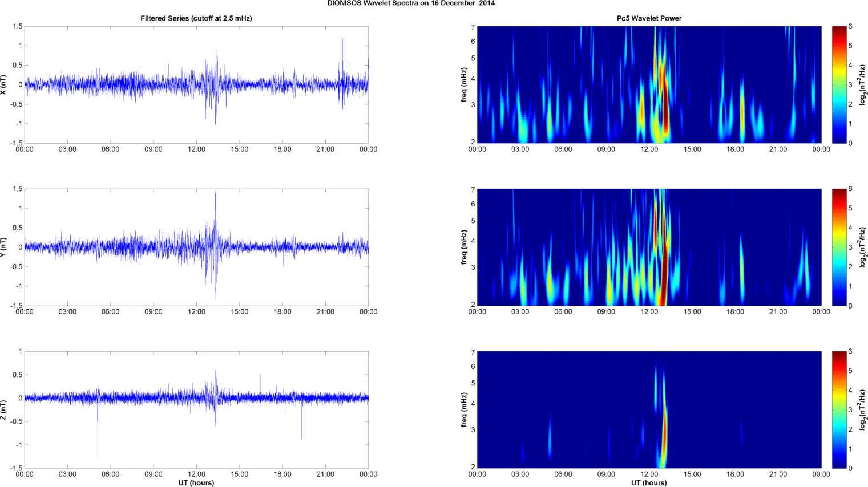Viewport: 868px width, 487px height.
Task: Click the colorbar next to the Y-row spectrogram
Action: click(x=839, y=247)
